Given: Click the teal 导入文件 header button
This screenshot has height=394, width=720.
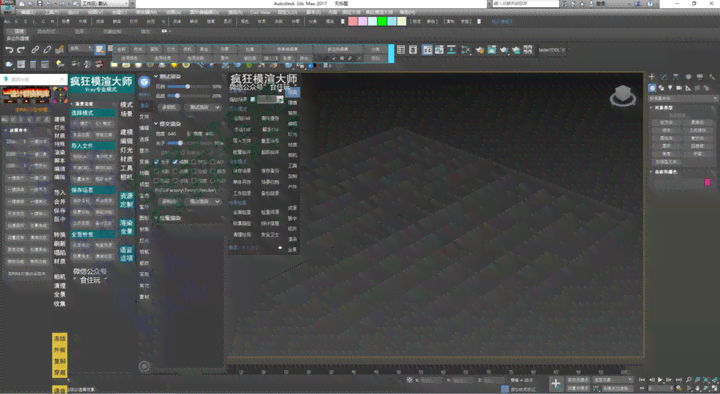Looking at the screenshot, I should (93, 146).
